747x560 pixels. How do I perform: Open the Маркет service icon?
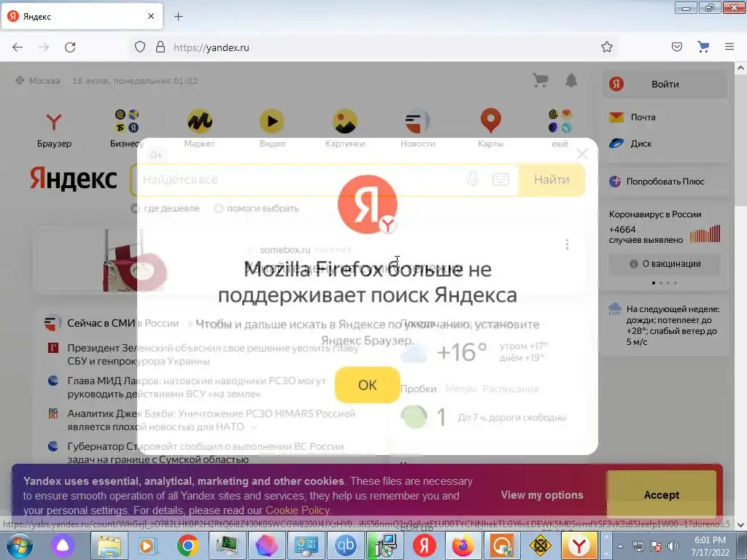(199, 128)
